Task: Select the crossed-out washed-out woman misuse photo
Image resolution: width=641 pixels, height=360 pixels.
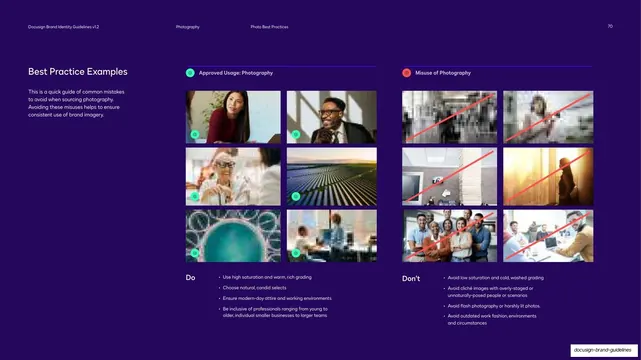Action: [548, 117]
